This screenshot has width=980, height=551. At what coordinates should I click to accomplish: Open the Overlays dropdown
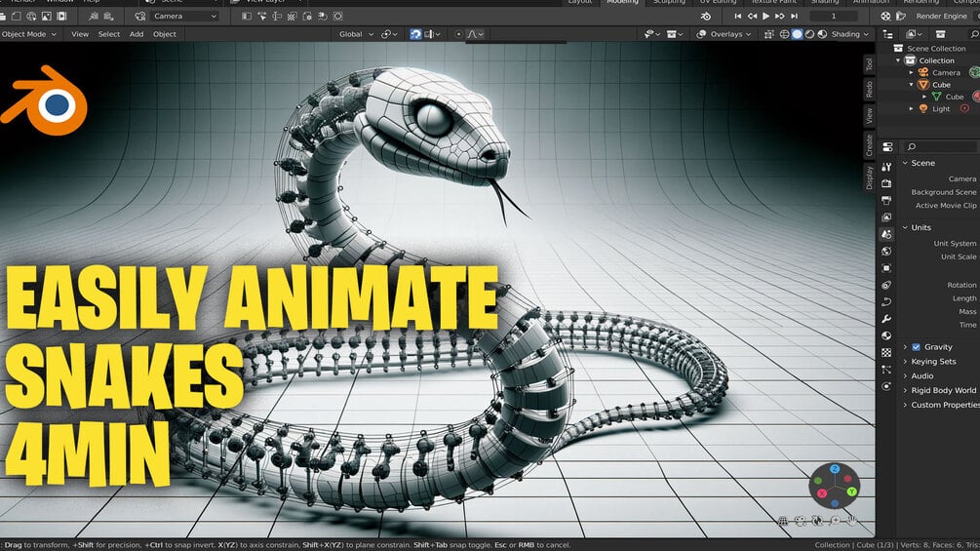coord(724,34)
